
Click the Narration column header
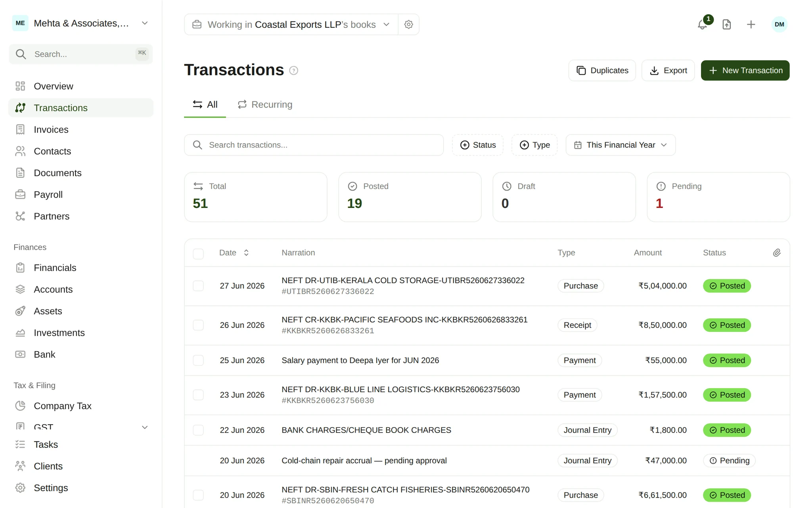click(x=298, y=253)
